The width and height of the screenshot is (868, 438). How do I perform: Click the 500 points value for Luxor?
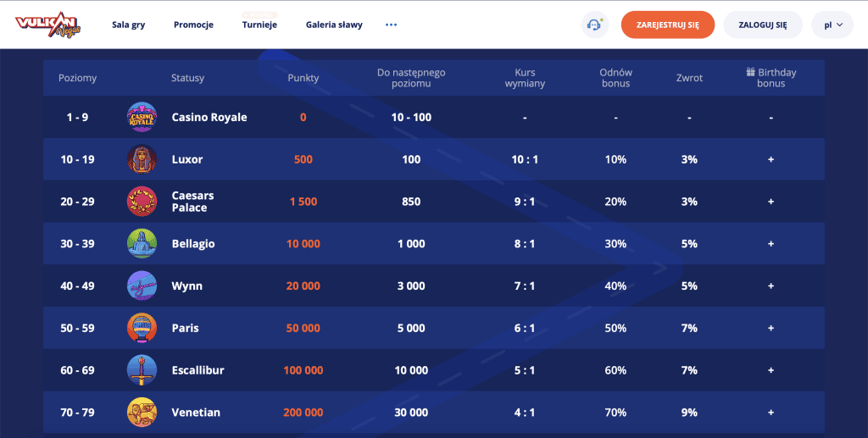pos(303,159)
